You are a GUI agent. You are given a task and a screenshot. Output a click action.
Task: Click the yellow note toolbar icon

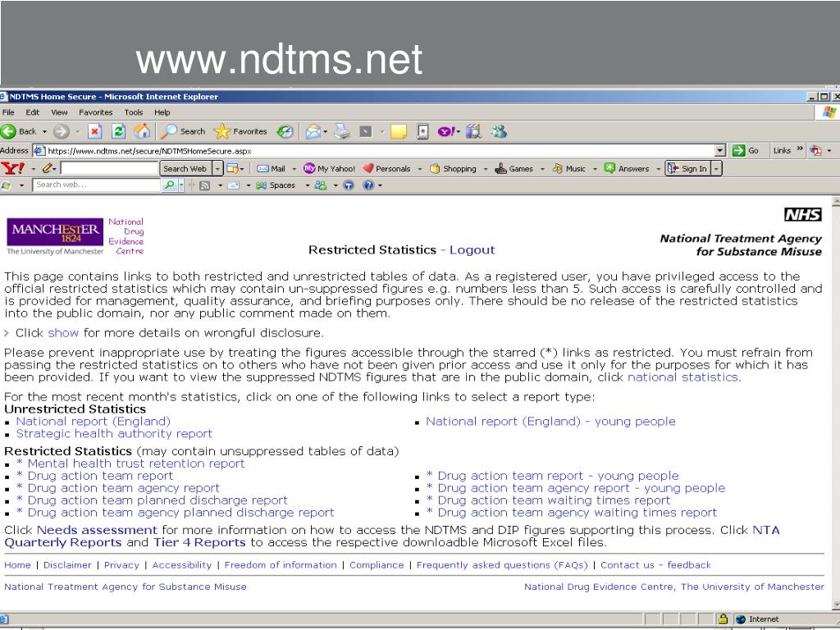(399, 132)
